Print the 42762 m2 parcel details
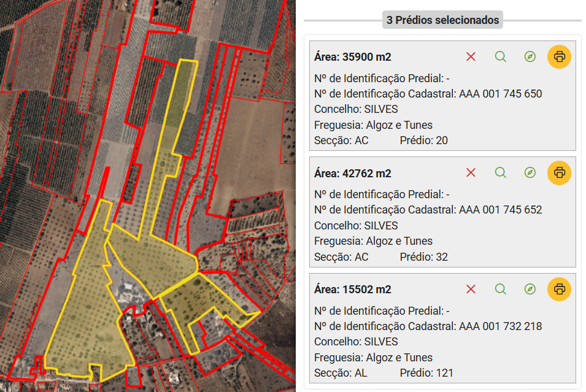The width and height of the screenshot is (586, 392). pos(560,172)
